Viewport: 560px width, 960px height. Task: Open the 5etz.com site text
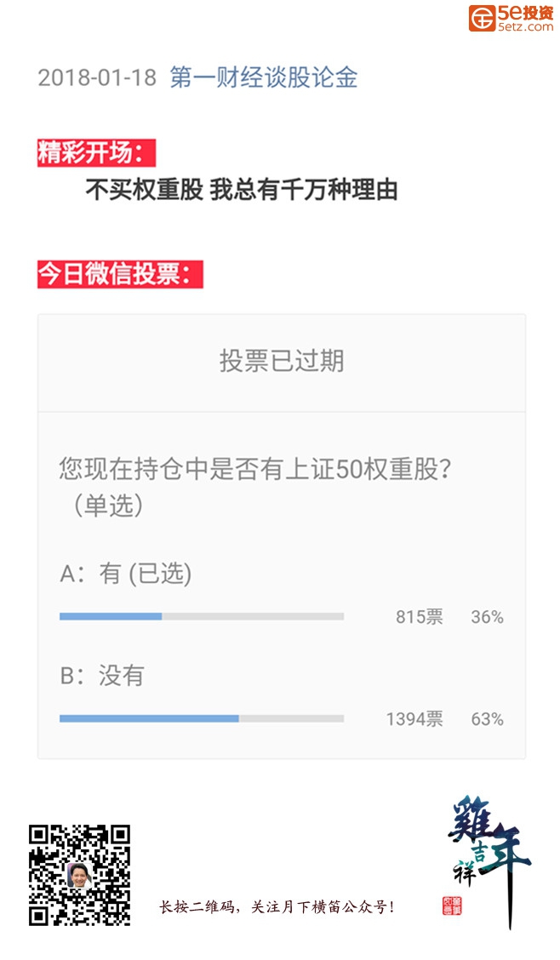526,26
